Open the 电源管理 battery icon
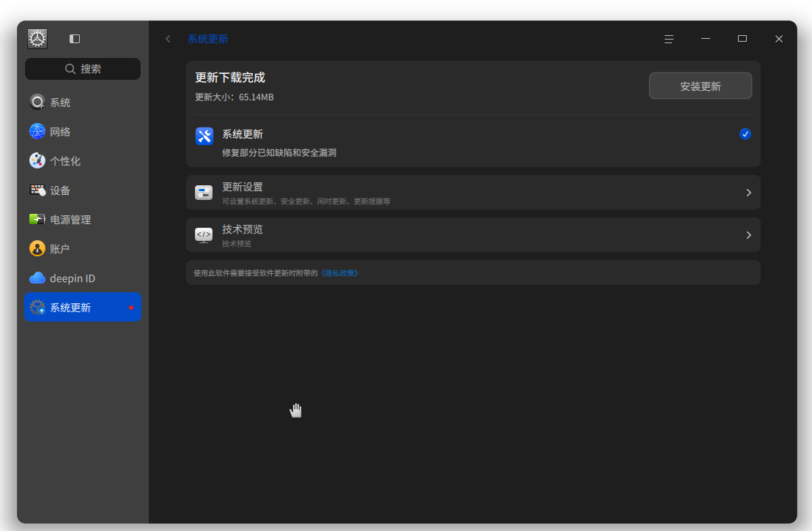The height and width of the screenshot is (531, 812). 37,220
